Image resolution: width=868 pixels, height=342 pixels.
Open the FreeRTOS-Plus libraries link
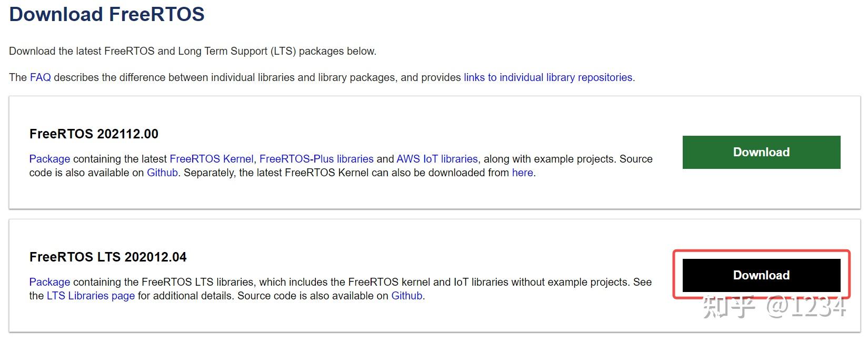click(317, 158)
